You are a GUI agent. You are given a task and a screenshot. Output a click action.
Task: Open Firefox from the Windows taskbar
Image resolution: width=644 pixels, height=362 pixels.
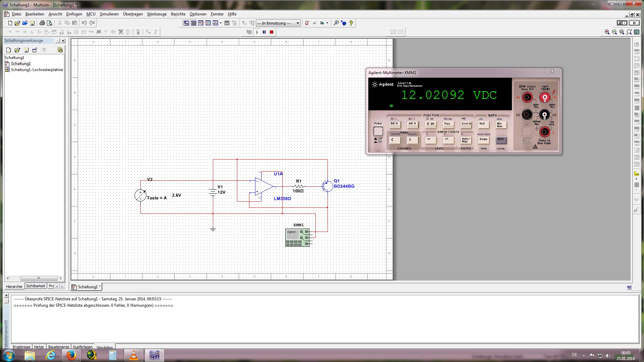71,355
